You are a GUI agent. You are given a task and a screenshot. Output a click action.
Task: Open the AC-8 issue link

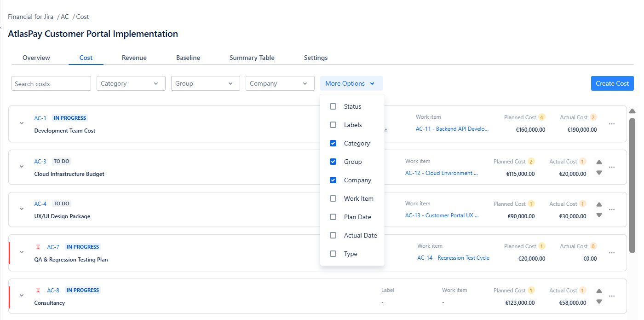(x=53, y=290)
